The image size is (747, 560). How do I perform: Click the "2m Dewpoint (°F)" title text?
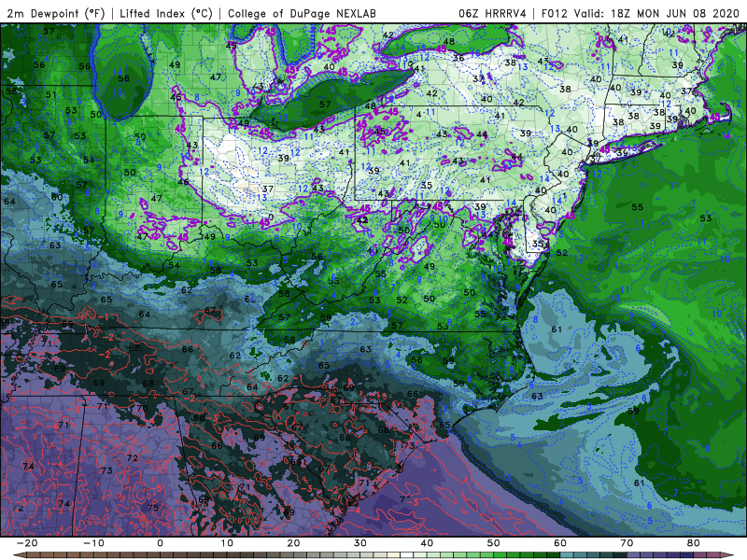click(55, 13)
